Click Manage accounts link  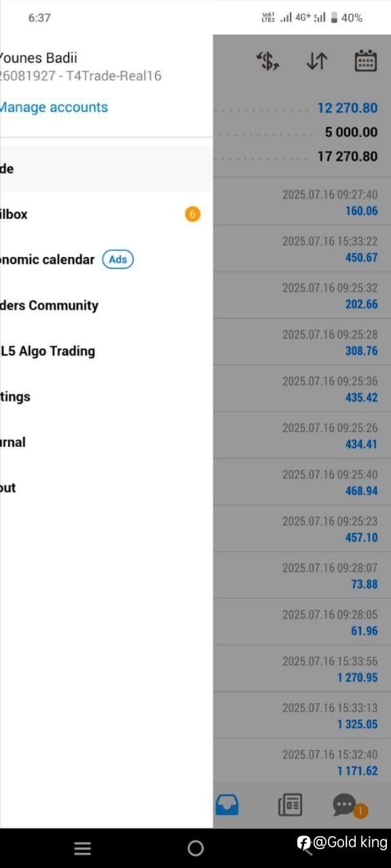point(54,107)
